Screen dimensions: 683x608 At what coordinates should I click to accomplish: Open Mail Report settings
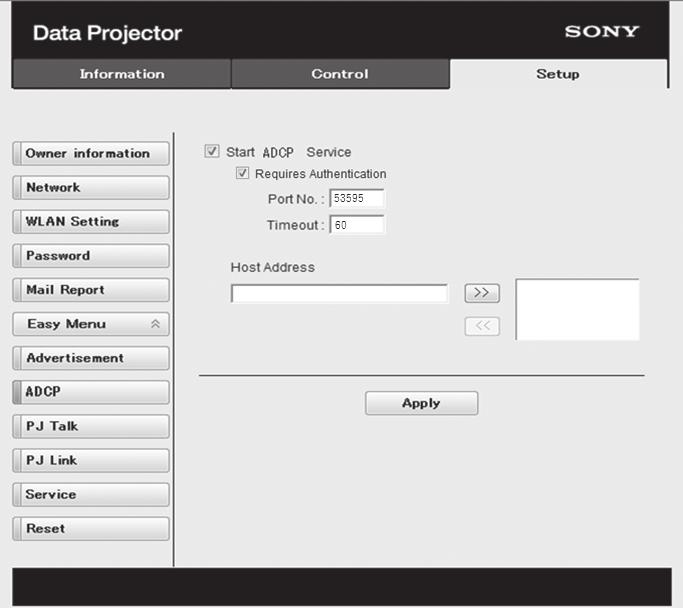point(91,290)
